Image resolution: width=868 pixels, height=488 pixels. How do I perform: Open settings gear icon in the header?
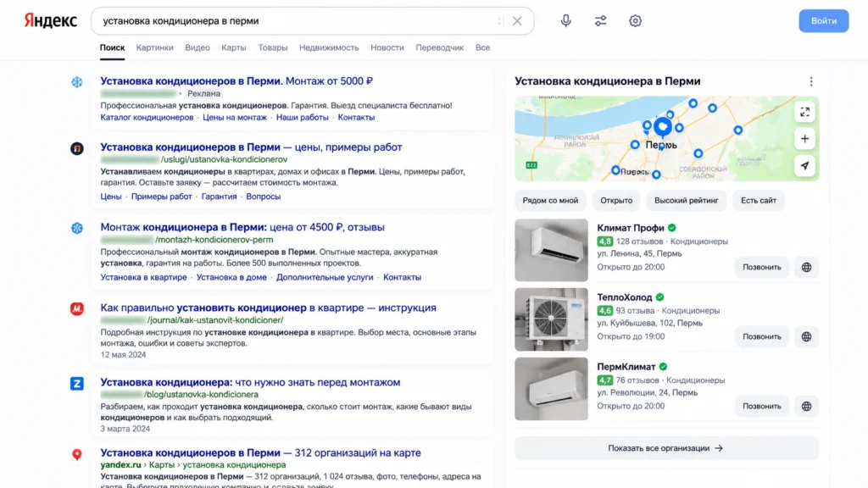(x=636, y=21)
